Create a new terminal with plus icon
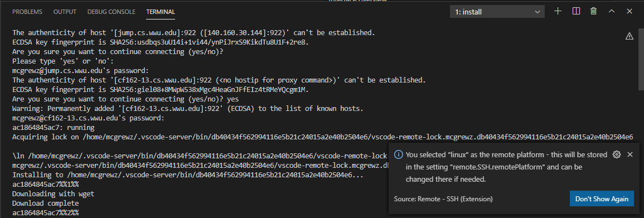This screenshot has height=218, width=644. click(x=558, y=12)
